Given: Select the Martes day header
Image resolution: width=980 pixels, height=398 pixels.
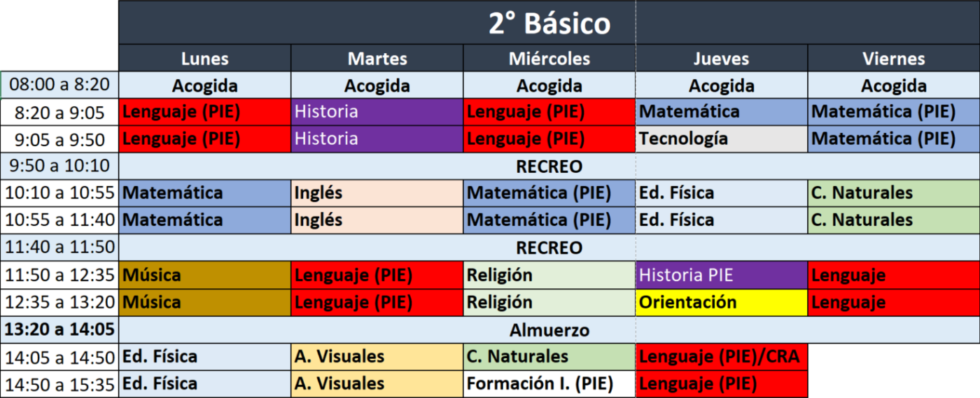Looking at the screenshot, I should [x=377, y=59].
